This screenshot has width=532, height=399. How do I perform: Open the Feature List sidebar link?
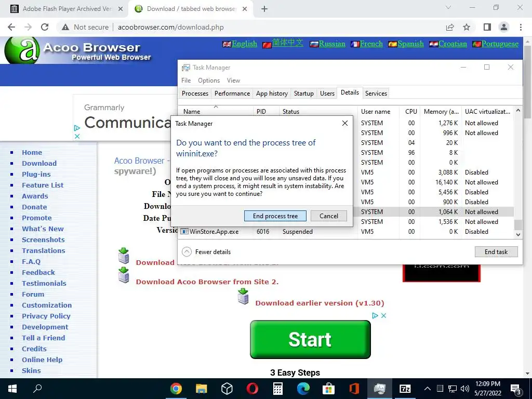43,185
